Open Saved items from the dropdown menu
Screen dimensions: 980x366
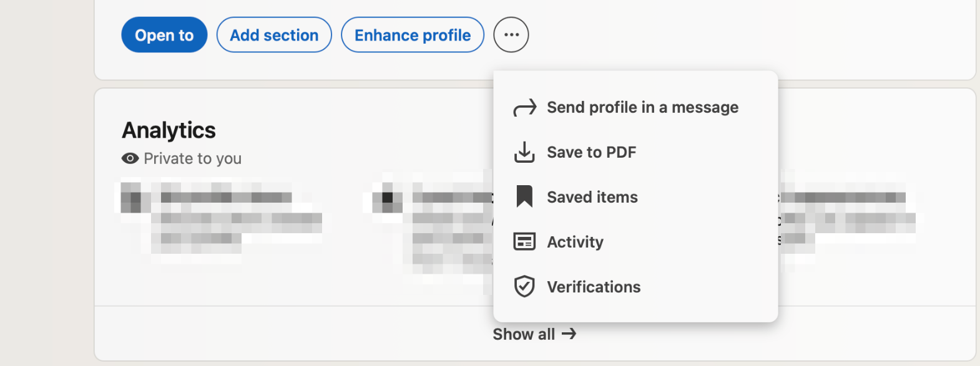(x=592, y=196)
